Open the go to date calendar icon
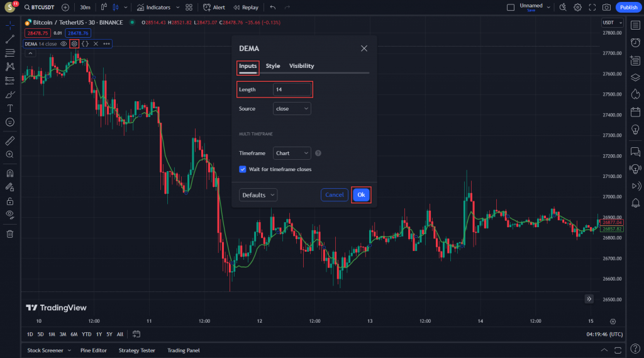Viewport: 644px width, 358px height. coord(136,334)
